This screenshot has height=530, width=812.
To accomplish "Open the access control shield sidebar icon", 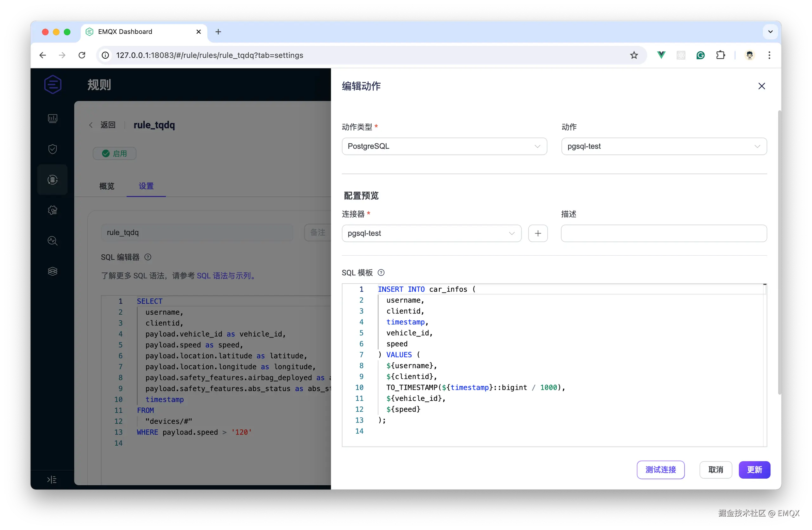I will pyautogui.click(x=53, y=149).
